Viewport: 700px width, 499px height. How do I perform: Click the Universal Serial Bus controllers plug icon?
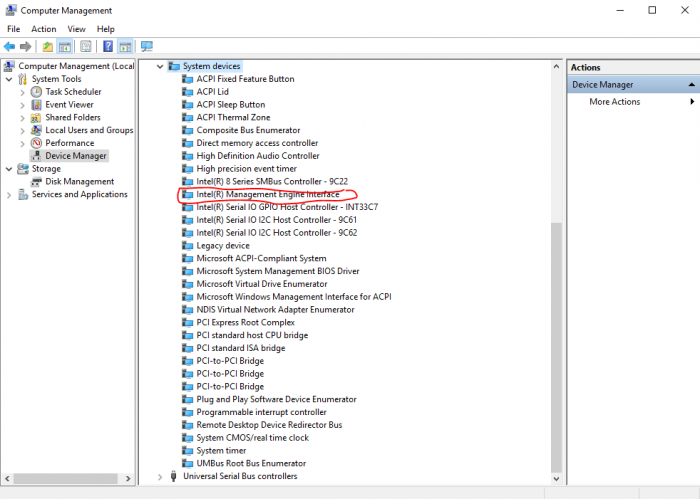tap(174, 476)
